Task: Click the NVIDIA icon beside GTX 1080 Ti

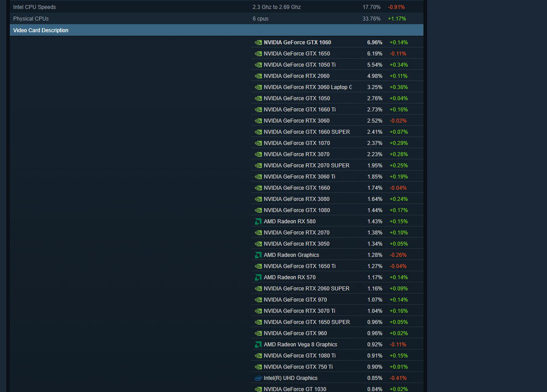Action: 258,356
